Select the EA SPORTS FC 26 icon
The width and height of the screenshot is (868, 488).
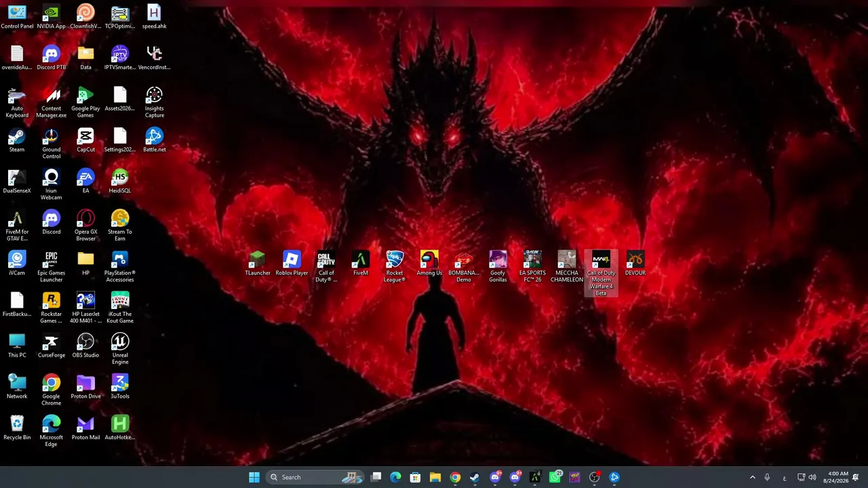tap(532, 268)
